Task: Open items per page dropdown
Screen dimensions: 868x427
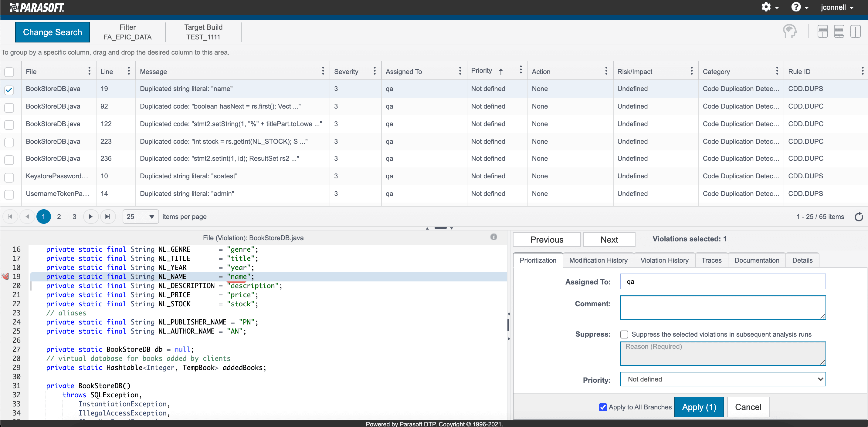Action: click(141, 217)
